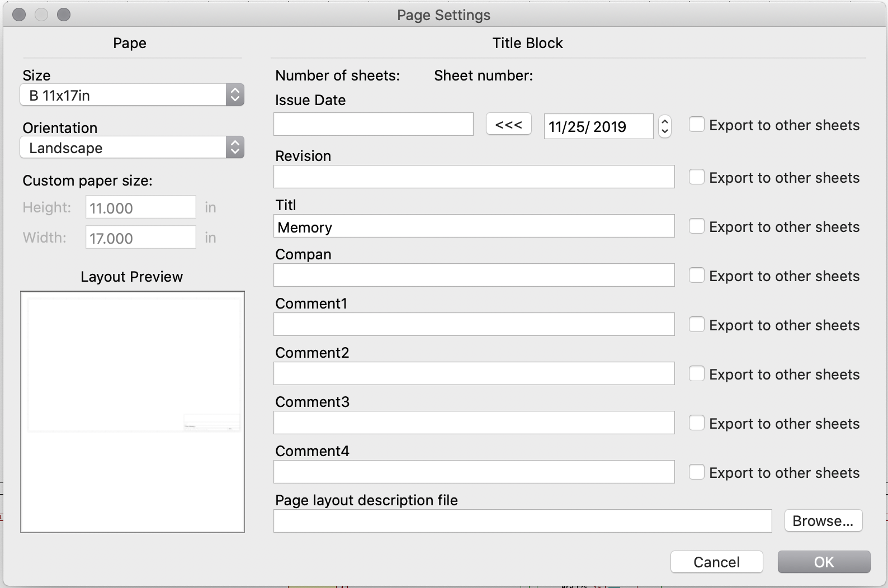888x588 pixels.
Task: Click the Page layout description file field
Action: click(522, 521)
